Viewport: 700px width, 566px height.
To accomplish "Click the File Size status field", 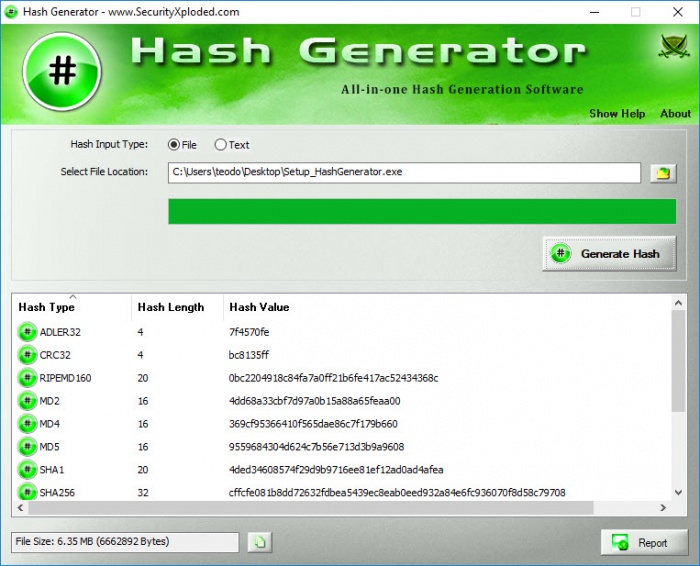I will click(x=125, y=542).
